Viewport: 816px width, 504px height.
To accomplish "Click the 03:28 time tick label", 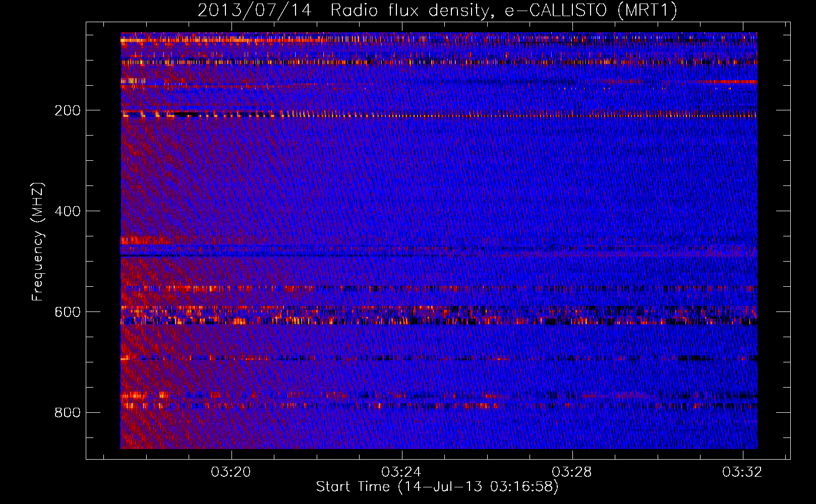I will pos(572,472).
